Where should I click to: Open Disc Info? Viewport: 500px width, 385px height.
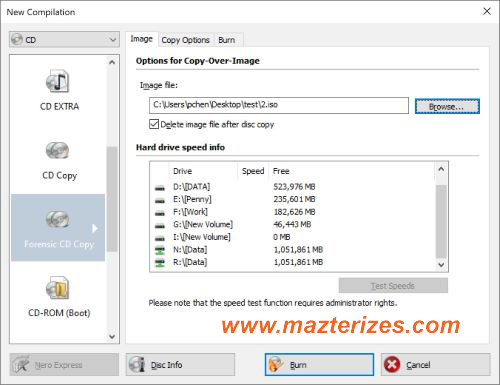click(x=180, y=365)
